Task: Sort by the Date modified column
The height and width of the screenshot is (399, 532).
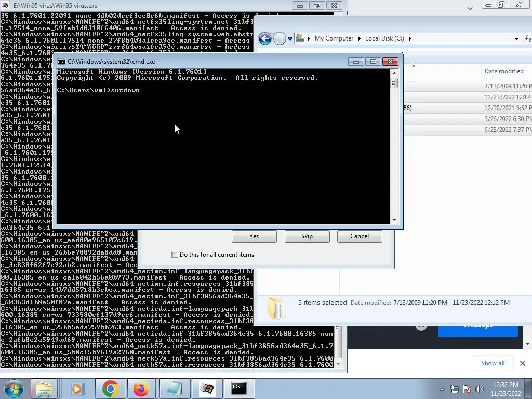Action: 503,71
